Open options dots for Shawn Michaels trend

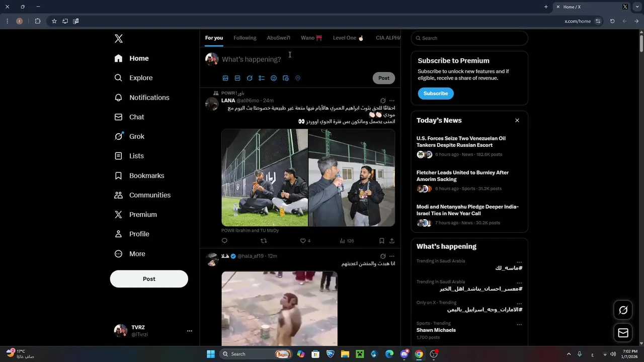tap(519, 325)
